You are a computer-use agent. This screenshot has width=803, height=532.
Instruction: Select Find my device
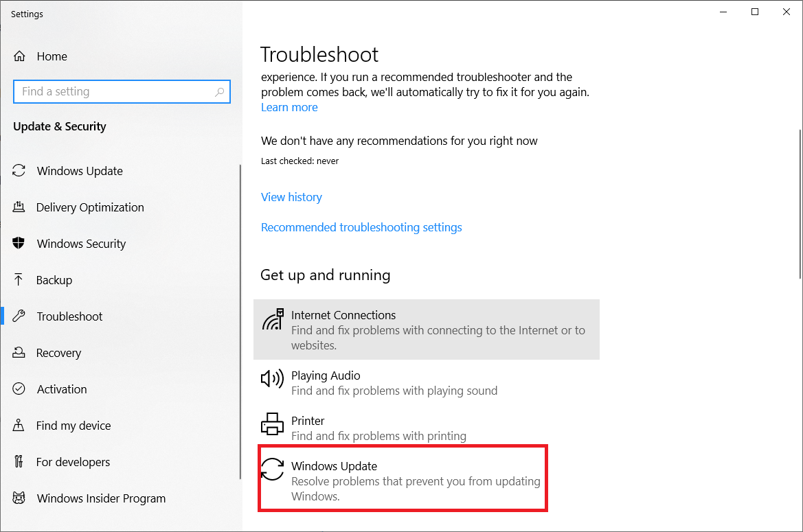tap(73, 426)
